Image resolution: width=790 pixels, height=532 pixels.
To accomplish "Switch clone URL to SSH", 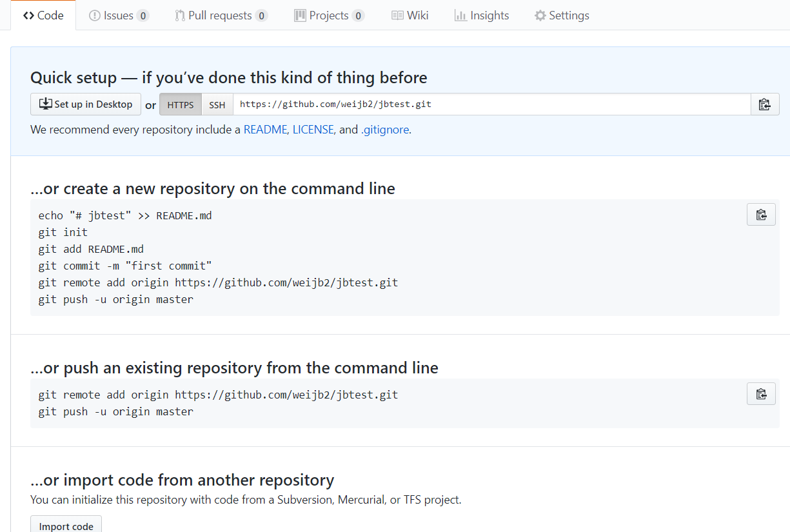I will [217, 104].
